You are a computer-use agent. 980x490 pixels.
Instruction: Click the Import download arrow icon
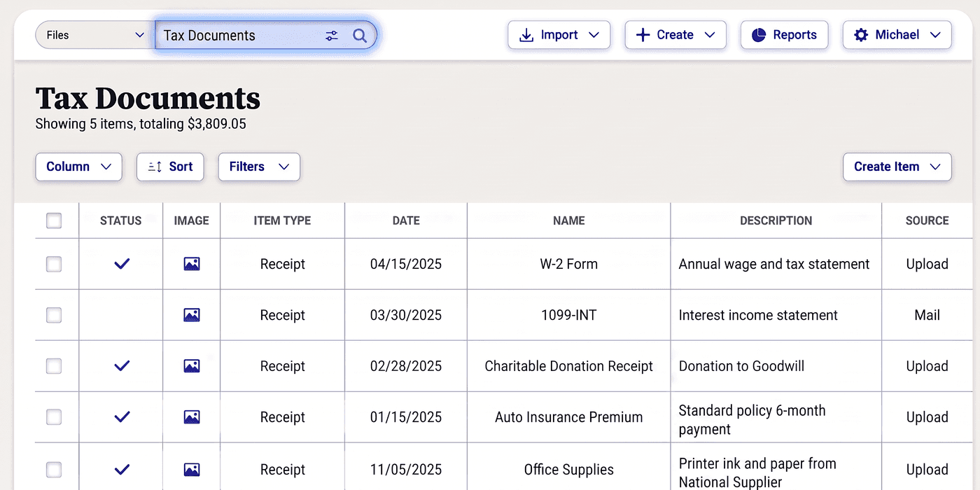tap(526, 35)
